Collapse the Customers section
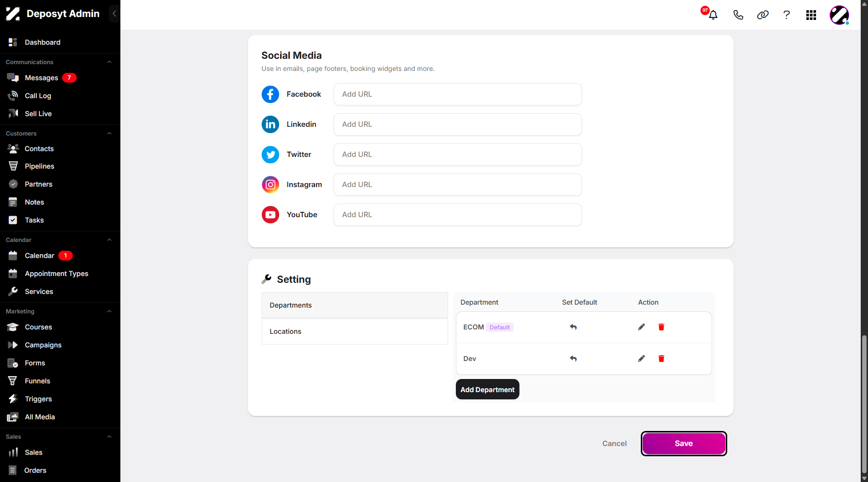The image size is (868, 482). tap(109, 134)
